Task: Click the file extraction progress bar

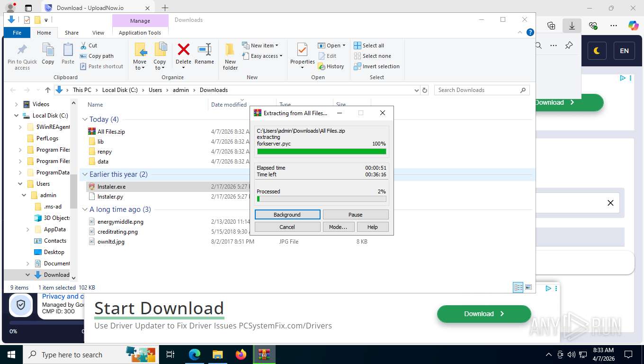Action: click(x=322, y=152)
